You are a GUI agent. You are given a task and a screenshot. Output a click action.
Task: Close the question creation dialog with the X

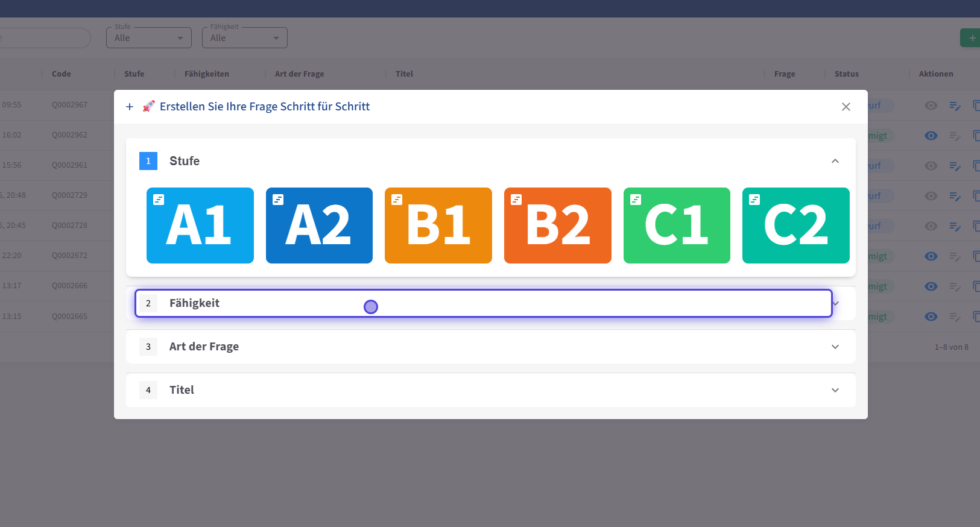tap(846, 107)
